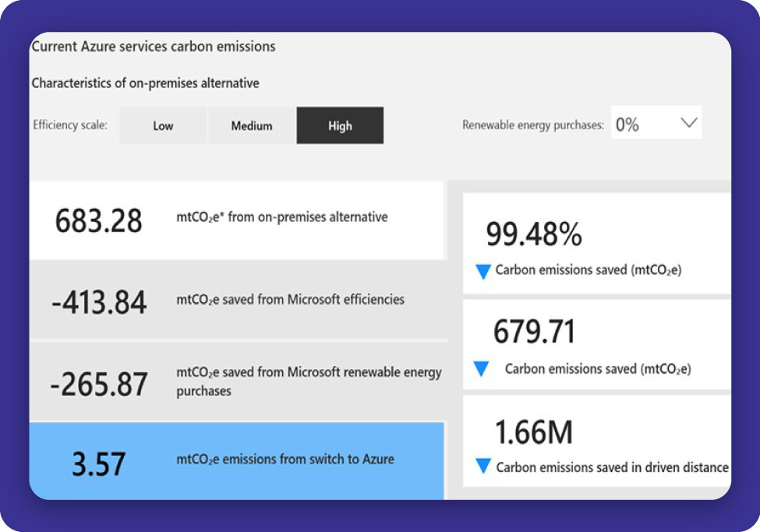Click the 'Efficiency scale:' label
The image size is (760, 532).
pos(70,125)
